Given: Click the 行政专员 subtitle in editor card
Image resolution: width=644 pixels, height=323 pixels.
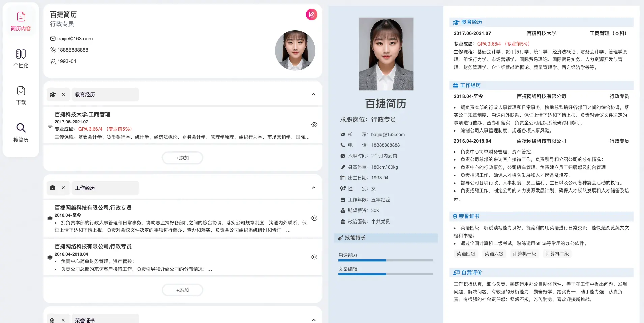Looking at the screenshot, I should [x=62, y=24].
